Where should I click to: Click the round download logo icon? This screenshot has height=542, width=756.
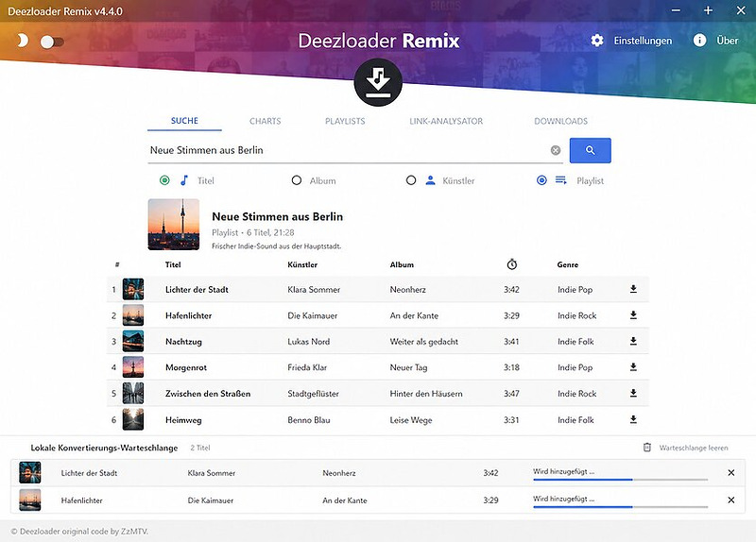[378, 82]
